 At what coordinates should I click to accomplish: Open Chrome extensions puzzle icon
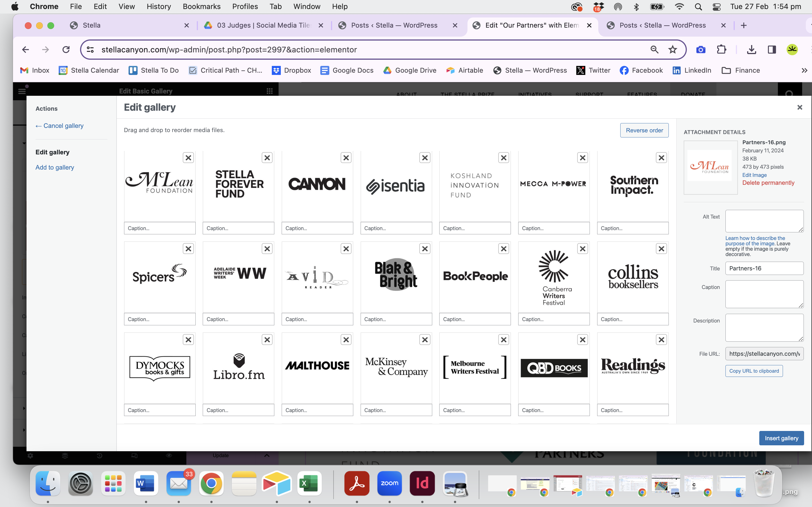721,50
